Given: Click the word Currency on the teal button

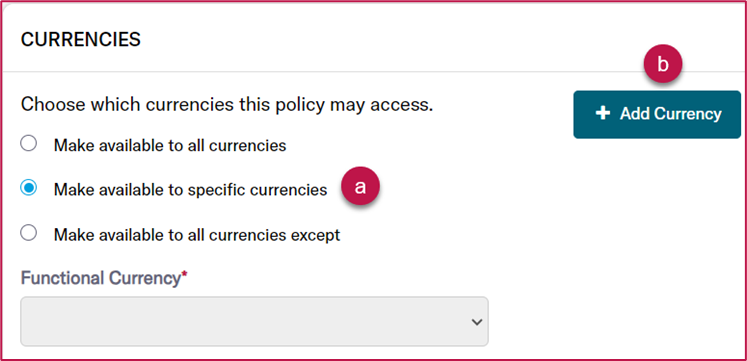Looking at the screenshot, I should 688,114.
